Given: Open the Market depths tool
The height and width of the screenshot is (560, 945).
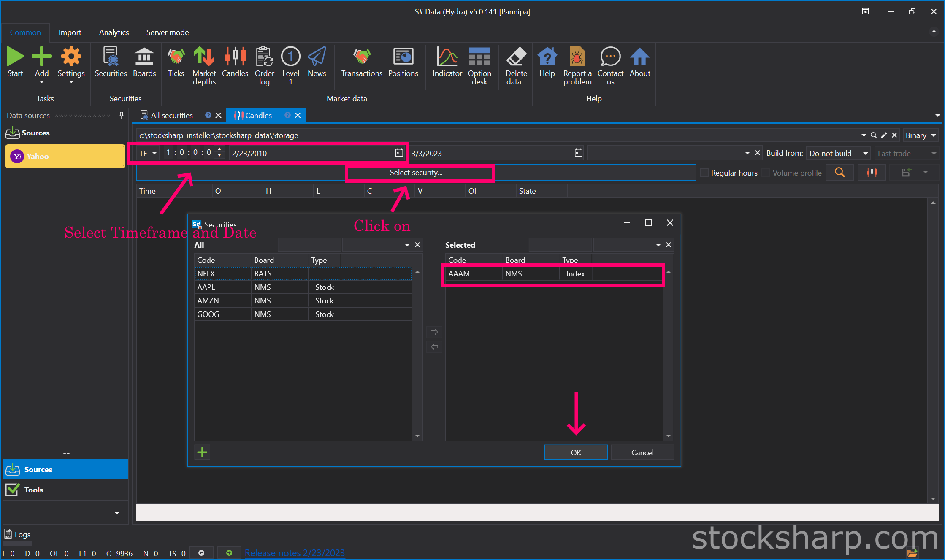Looking at the screenshot, I should (x=204, y=65).
